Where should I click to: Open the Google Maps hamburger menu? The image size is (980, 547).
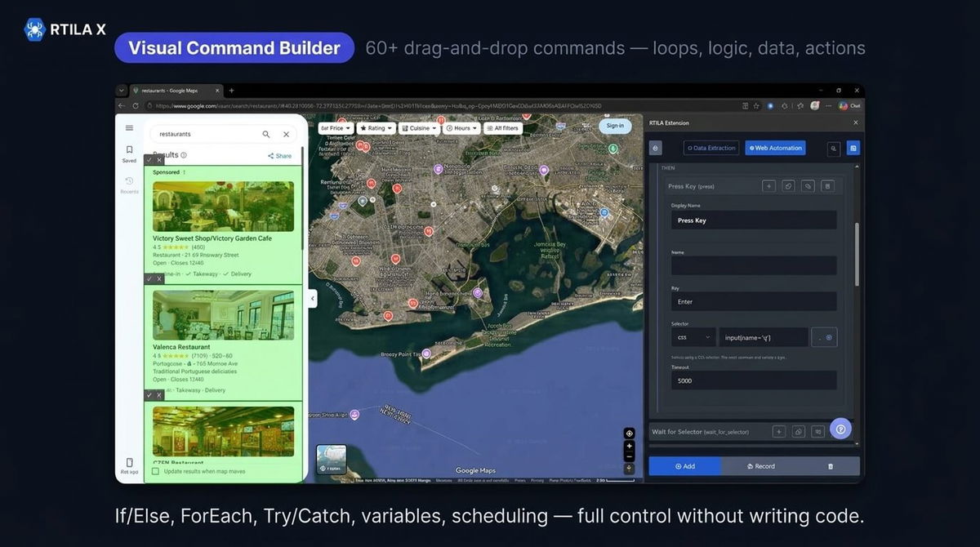(129, 127)
